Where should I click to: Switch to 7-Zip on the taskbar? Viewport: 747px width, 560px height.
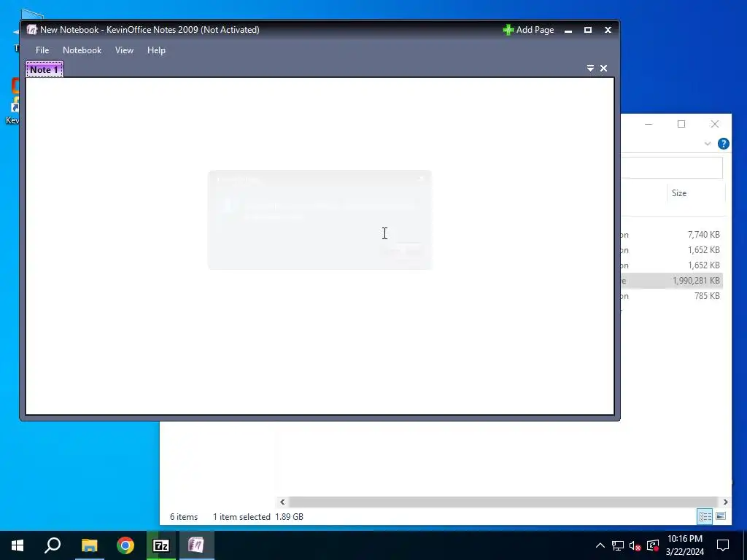[161, 545]
